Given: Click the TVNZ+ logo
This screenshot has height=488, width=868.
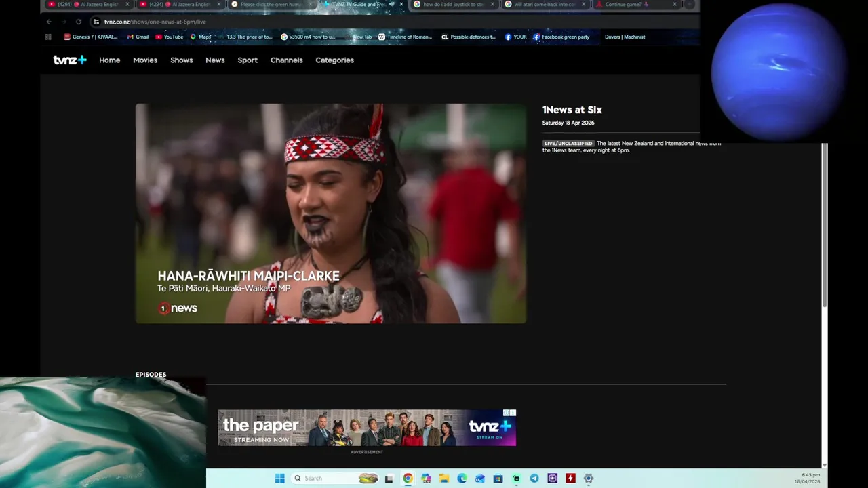Looking at the screenshot, I should coord(70,60).
